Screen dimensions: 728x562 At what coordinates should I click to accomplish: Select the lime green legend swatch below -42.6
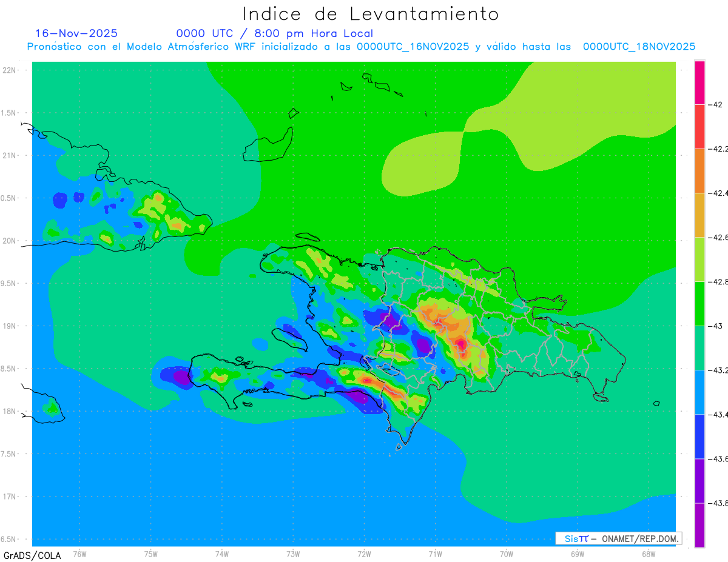pyautogui.click(x=699, y=259)
